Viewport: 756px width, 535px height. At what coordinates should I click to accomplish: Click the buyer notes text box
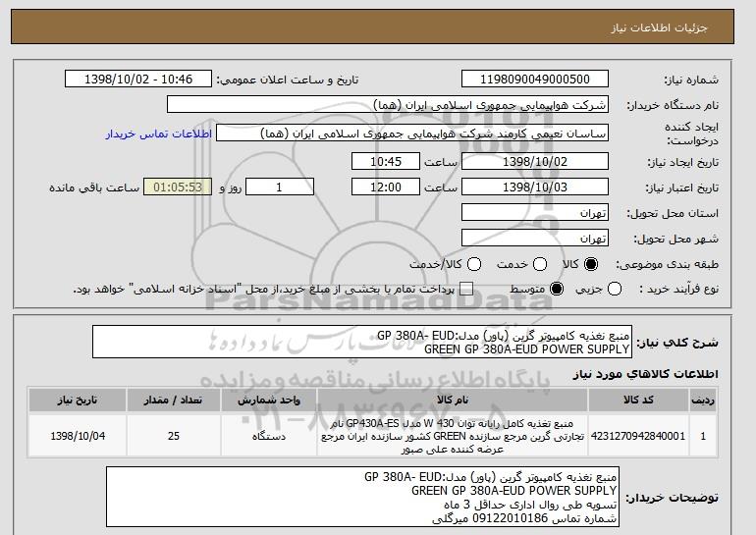click(x=362, y=497)
